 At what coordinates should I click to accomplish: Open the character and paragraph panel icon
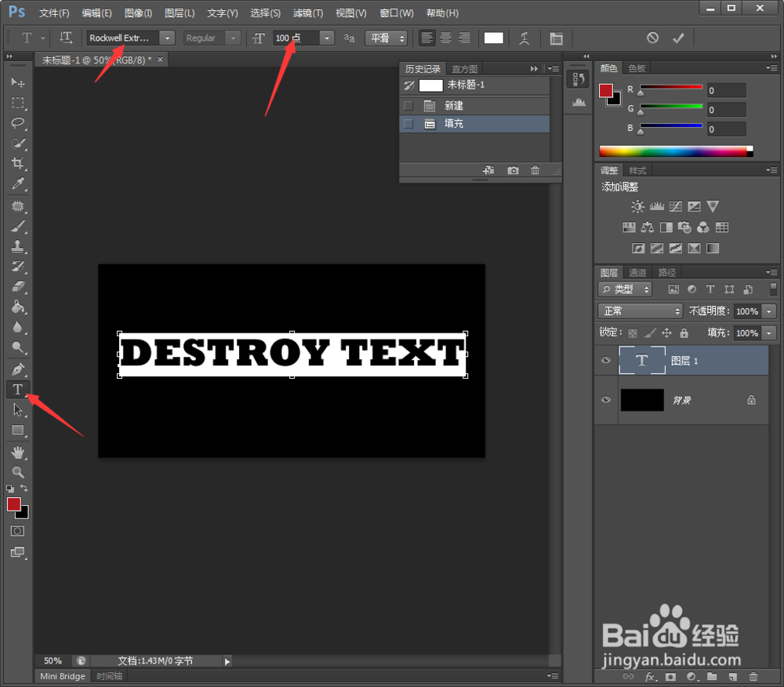pos(556,38)
